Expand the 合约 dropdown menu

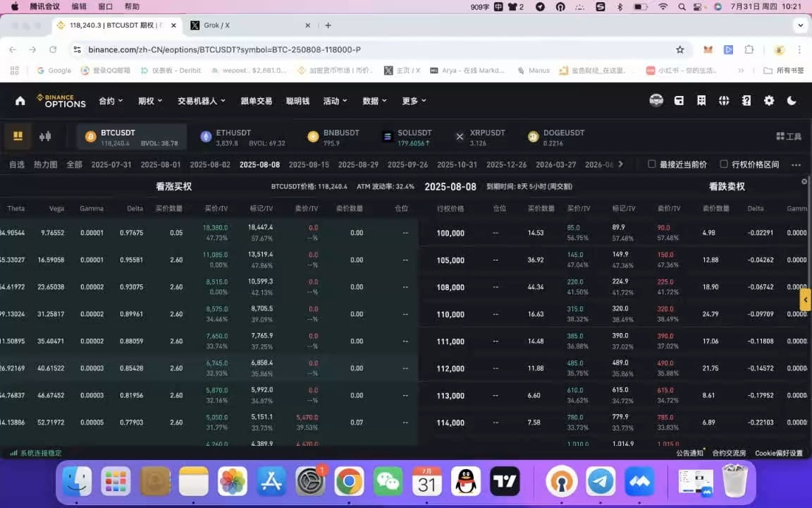coord(111,101)
